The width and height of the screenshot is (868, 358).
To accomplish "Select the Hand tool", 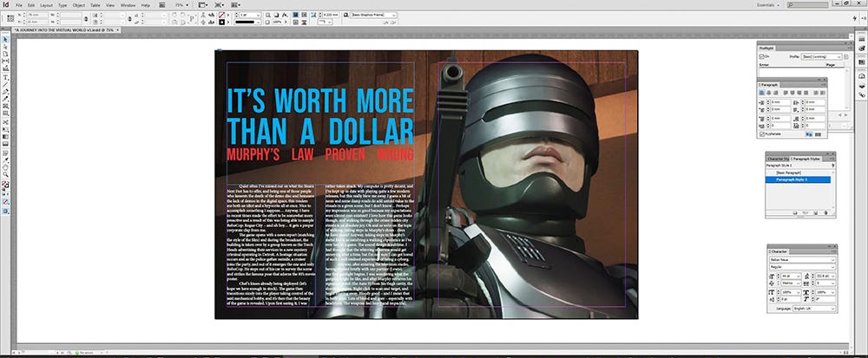I will (5, 166).
